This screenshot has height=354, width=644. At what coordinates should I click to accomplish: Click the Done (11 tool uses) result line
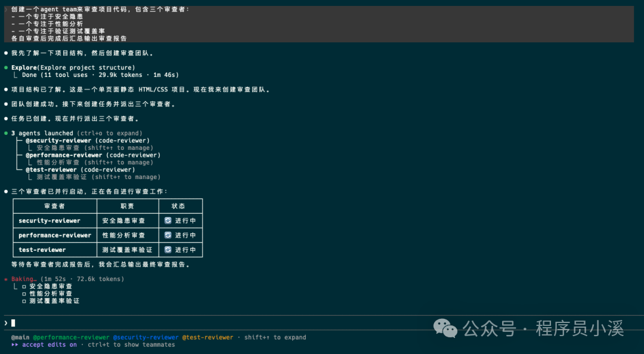pyautogui.click(x=100, y=75)
